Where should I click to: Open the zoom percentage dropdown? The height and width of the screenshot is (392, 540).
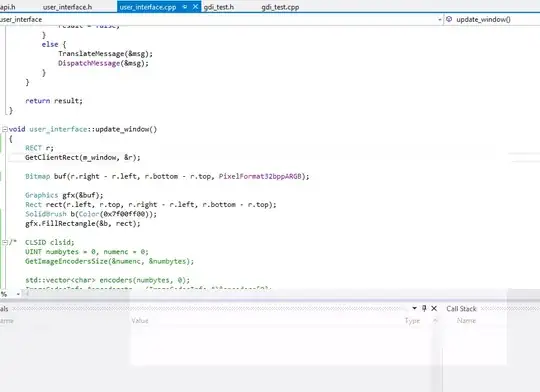(18, 294)
